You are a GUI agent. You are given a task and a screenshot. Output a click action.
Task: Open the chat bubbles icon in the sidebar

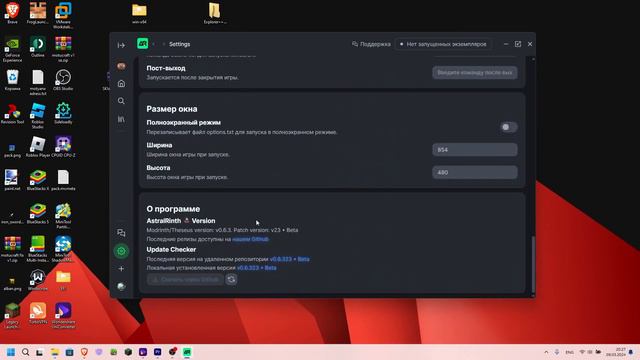(x=121, y=233)
